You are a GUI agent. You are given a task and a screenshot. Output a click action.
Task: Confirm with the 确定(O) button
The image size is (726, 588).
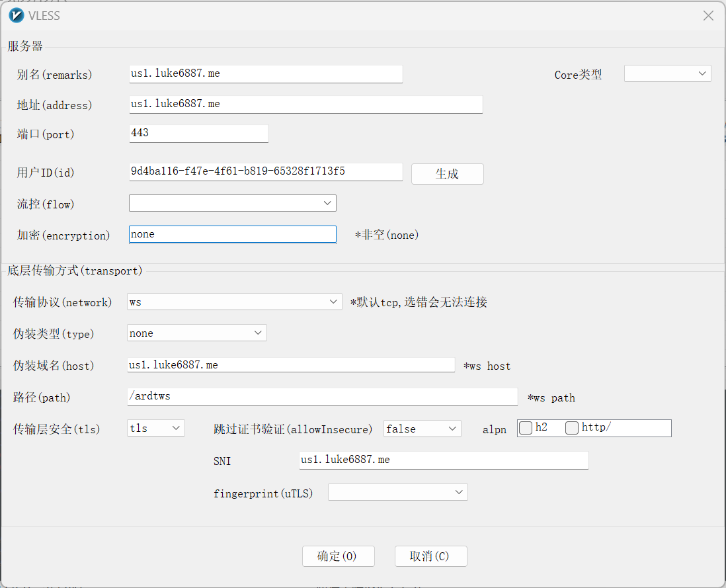[x=338, y=556]
